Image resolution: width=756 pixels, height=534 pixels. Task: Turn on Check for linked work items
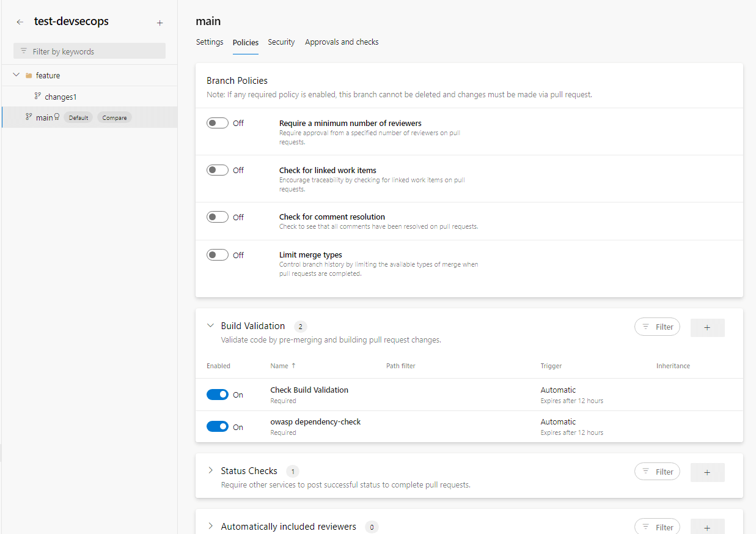pyautogui.click(x=218, y=171)
